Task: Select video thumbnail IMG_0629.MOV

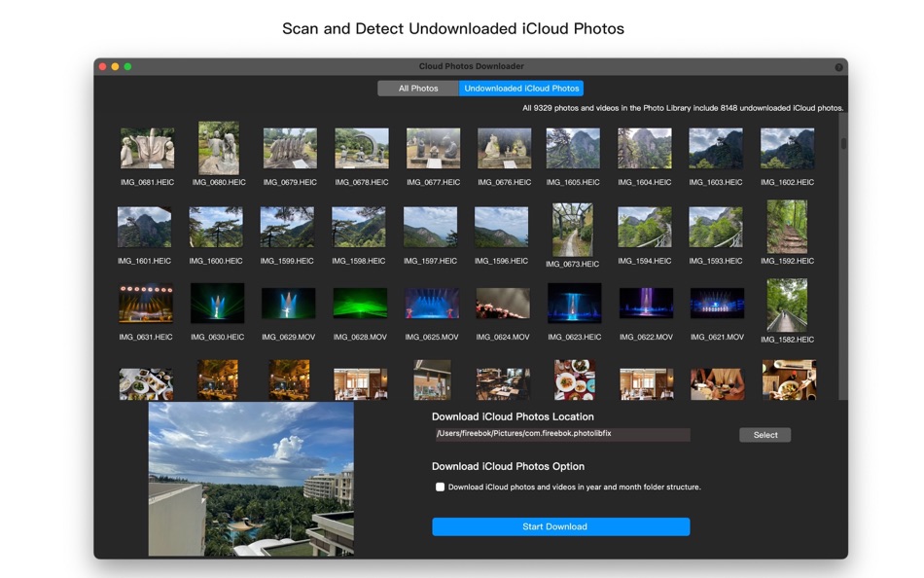Action: coord(289,304)
